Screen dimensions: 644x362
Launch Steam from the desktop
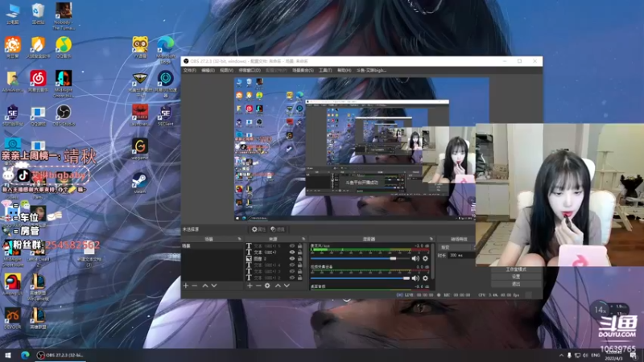pyautogui.click(x=139, y=183)
